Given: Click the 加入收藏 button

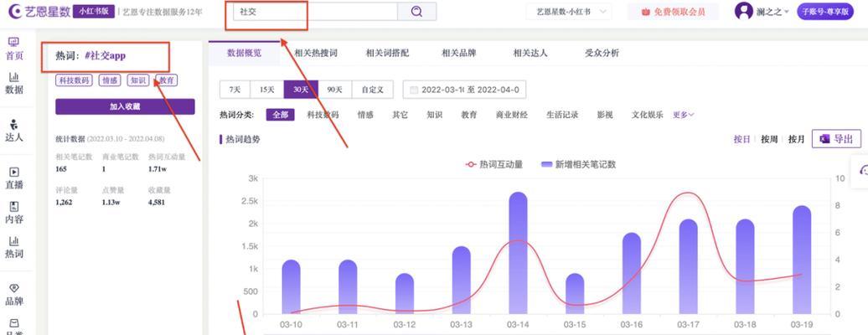Looking at the screenshot, I should click(125, 107).
